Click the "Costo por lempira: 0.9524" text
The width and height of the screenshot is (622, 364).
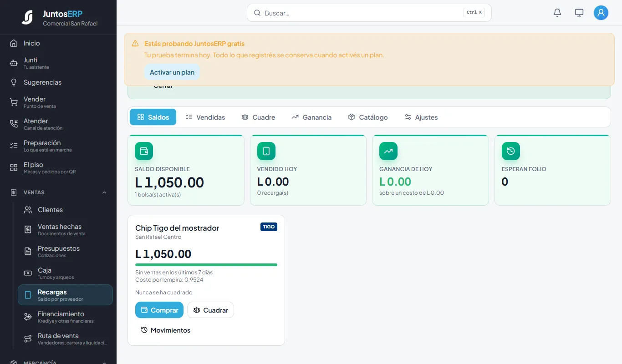(x=169, y=279)
